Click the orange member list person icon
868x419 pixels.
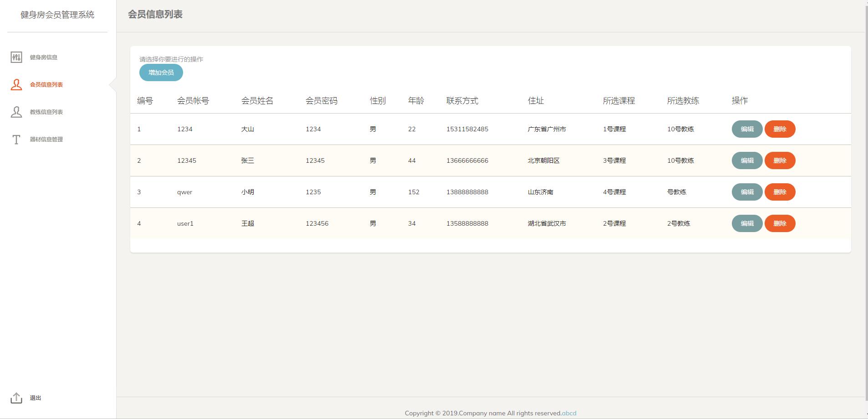[16, 85]
